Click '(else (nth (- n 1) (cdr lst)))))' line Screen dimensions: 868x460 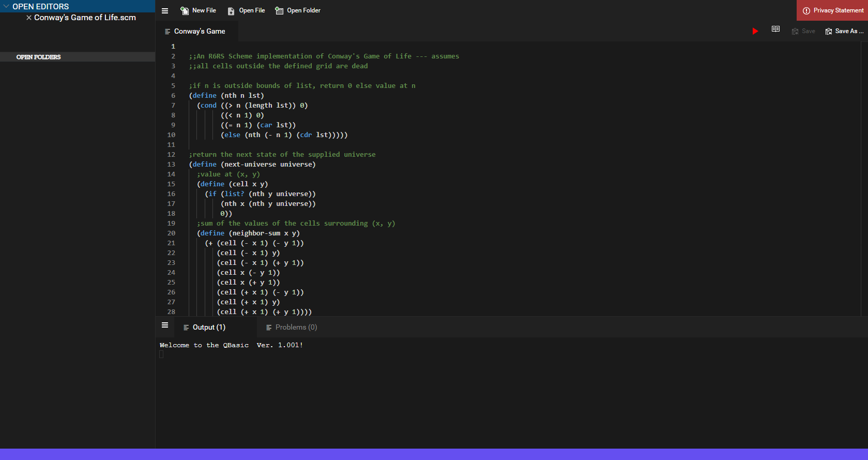point(284,135)
